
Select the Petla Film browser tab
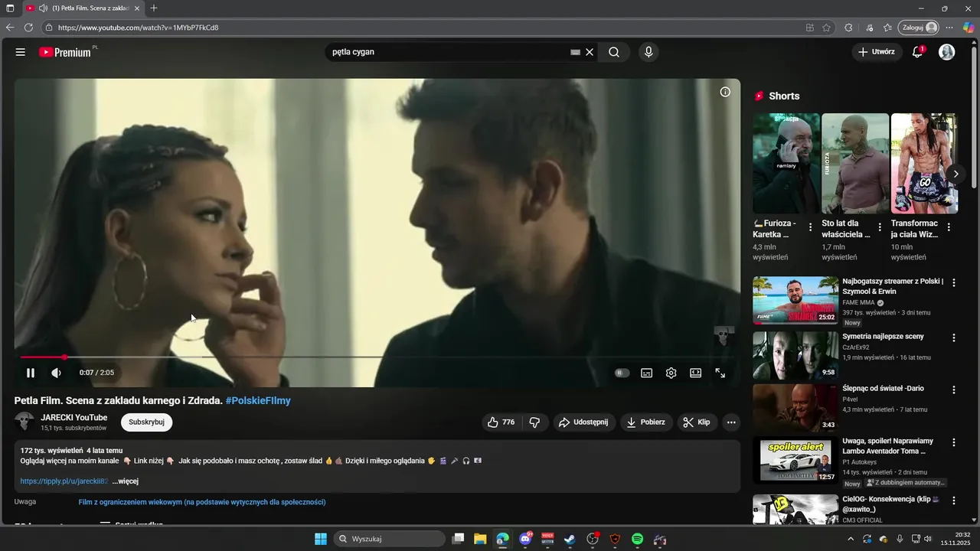83,8
